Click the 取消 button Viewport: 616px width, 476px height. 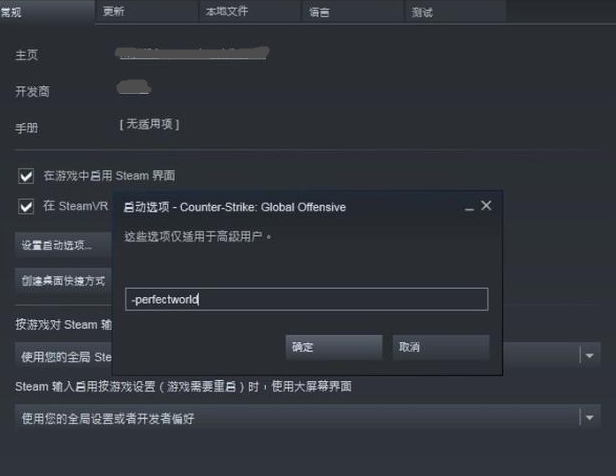click(x=441, y=347)
